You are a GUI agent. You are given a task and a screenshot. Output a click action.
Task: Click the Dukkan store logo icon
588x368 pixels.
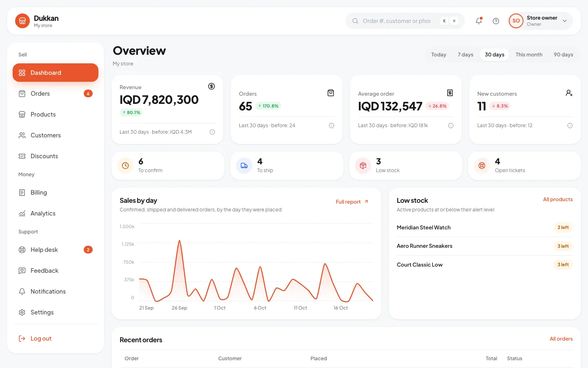(x=22, y=21)
